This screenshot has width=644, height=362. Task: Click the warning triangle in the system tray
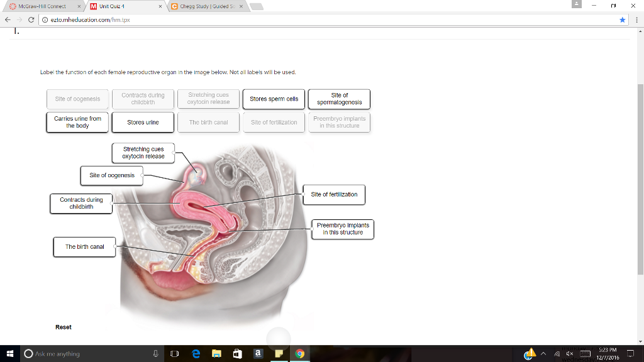click(531, 353)
